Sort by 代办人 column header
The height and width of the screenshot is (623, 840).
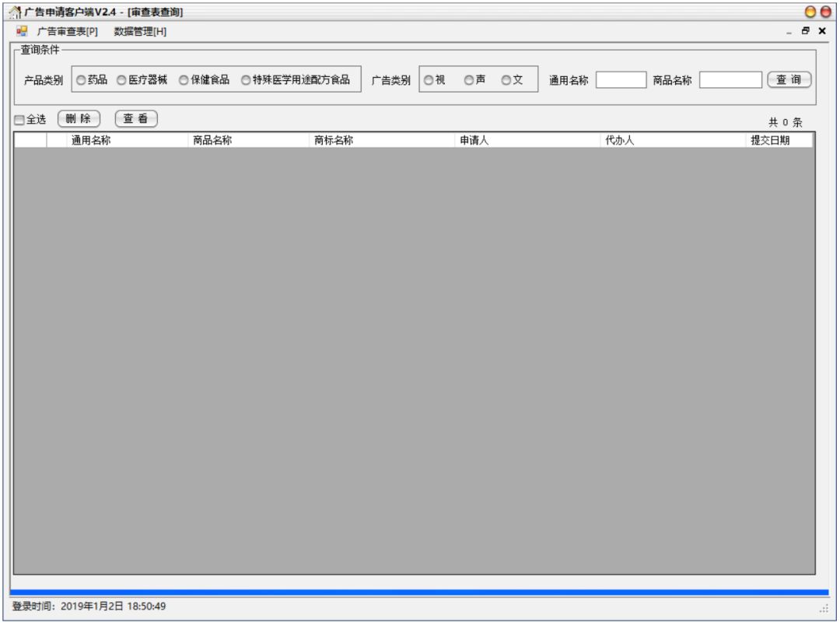tap(674, 140)
